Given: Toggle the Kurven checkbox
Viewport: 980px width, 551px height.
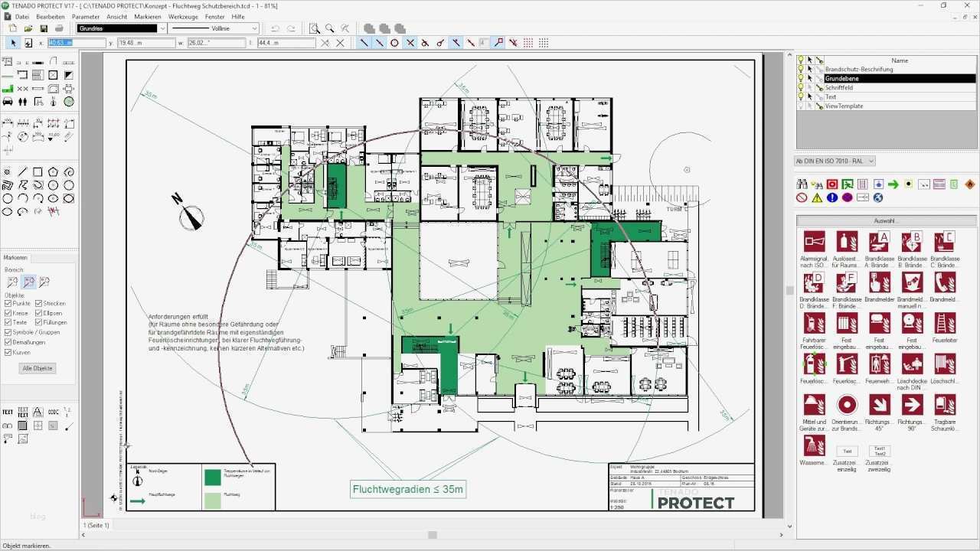Looking at the screenshot, I should pos(8,352).
